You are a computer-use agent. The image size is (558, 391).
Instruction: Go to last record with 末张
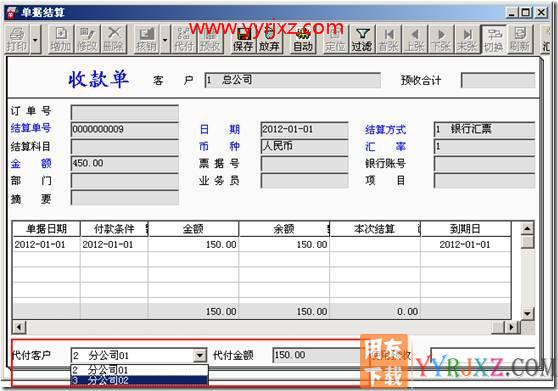click(467, 39)
